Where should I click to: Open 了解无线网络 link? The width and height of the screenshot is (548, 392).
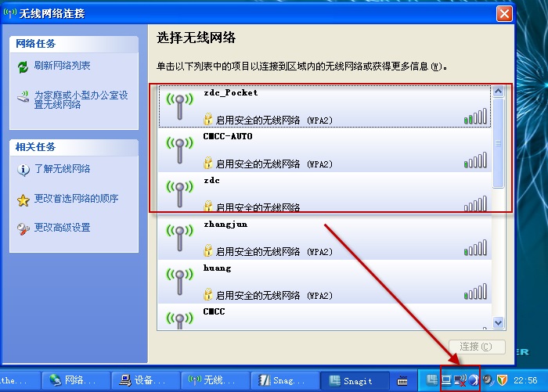click(x=62, y=169)
